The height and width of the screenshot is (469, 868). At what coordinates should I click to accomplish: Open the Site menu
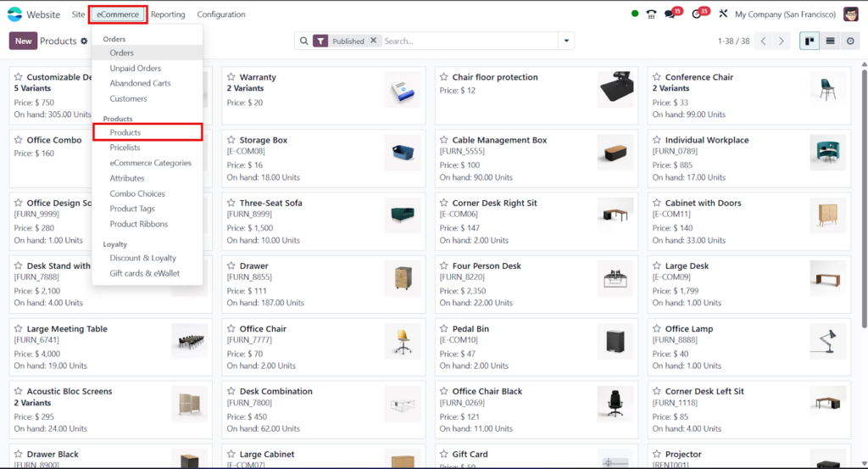coord(78,14)
